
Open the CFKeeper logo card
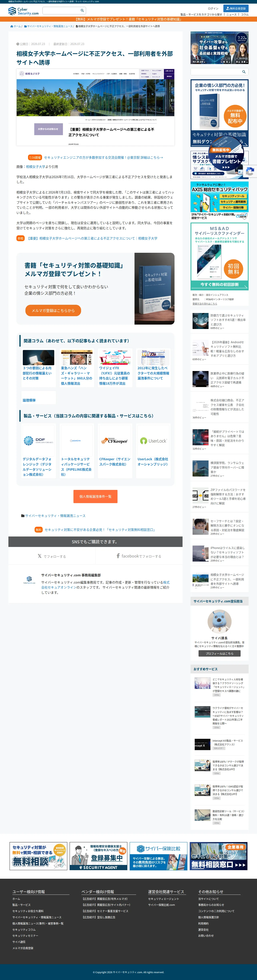[x=114, y=440]
